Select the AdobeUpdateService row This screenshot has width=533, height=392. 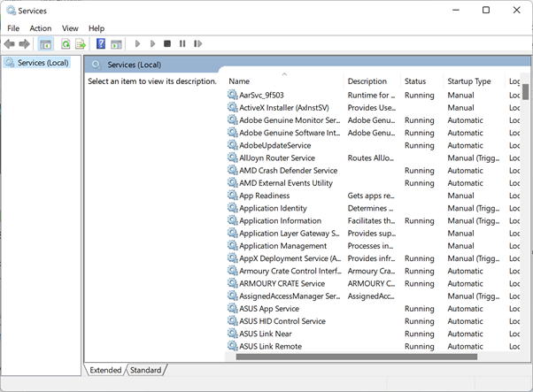pos(373,145)
